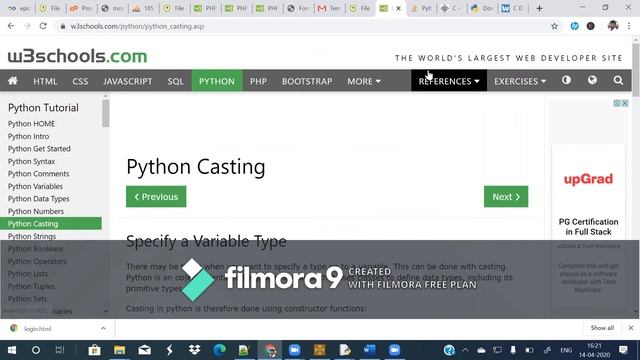This screenshot has width=640, height=360.
Task: Open Word from the taskbar
Action: tap(369, 350)
